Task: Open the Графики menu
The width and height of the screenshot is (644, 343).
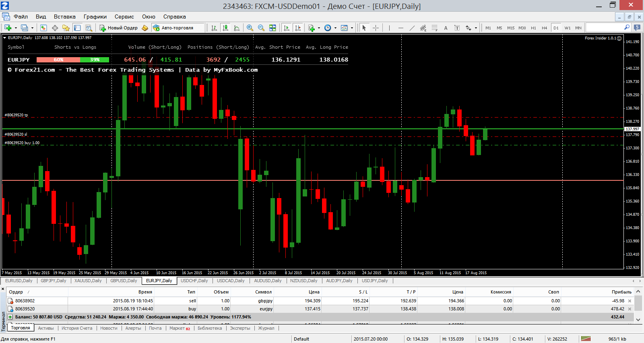Action: pos(95,17)
